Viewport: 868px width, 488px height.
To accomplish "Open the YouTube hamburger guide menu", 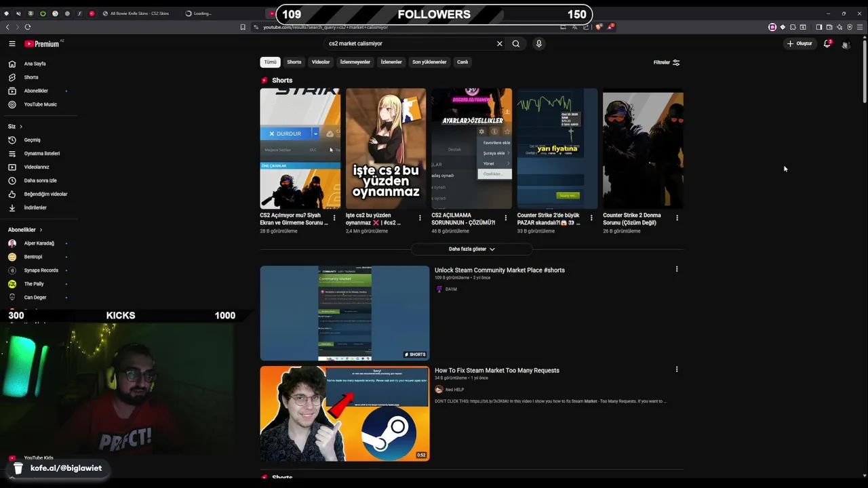I will 12,43.
